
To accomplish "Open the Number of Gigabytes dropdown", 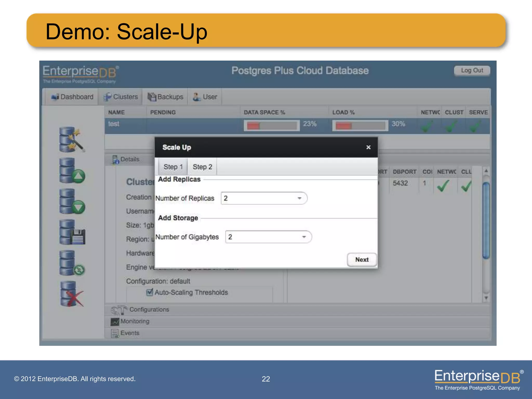I will coord(268,237).
